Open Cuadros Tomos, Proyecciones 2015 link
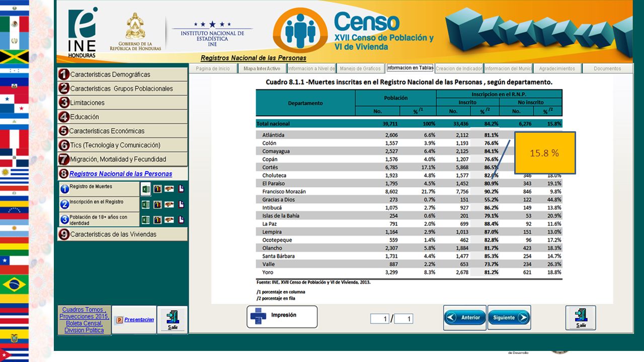 pos(85,320)
